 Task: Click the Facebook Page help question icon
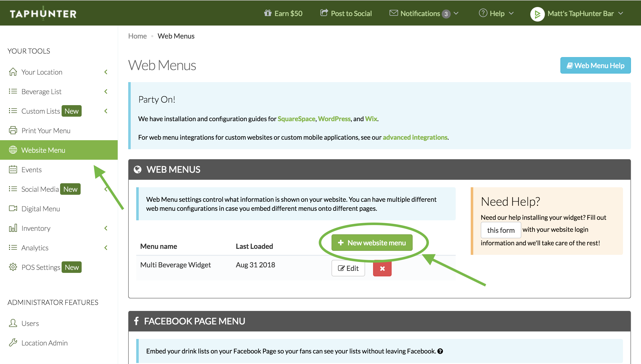[x=440, y=351]
